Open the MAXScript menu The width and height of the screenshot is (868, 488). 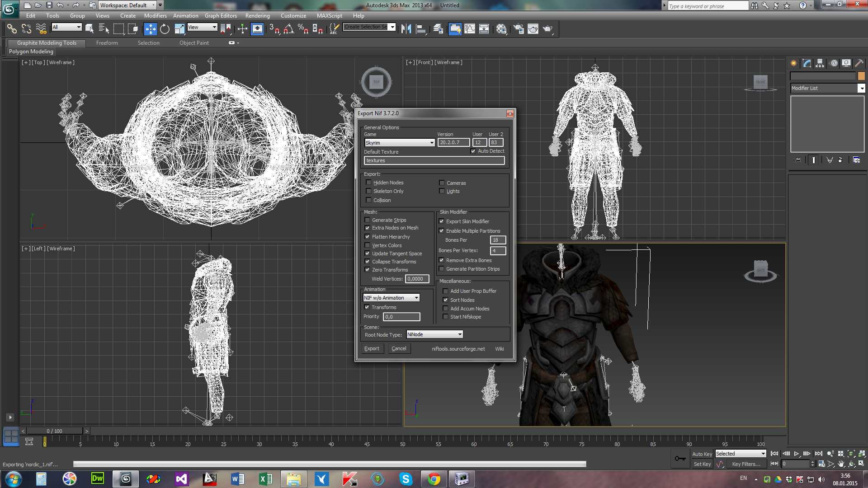pyautogui.click(x=329, y=16)
